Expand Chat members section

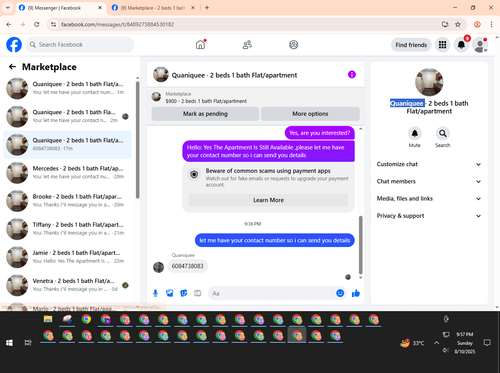click(429, 181)
